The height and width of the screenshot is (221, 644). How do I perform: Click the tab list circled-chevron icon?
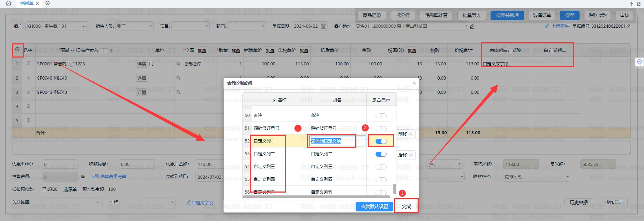click(48, 3)
